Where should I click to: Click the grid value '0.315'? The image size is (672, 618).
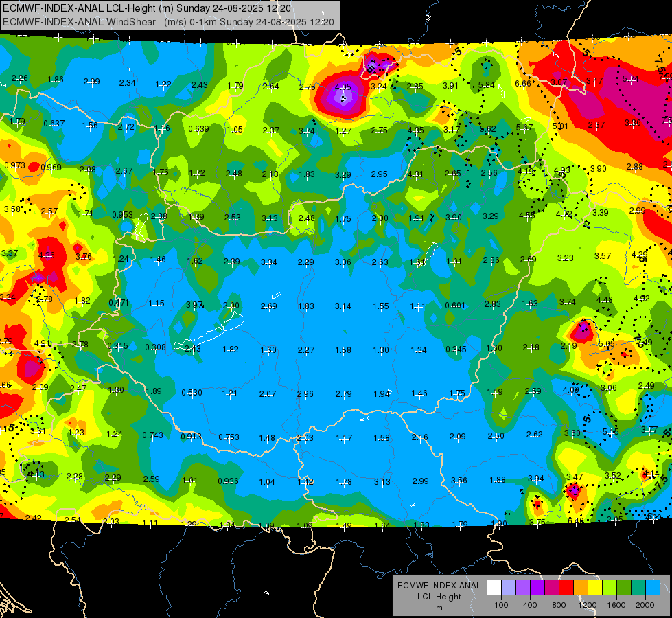[117, 345]
